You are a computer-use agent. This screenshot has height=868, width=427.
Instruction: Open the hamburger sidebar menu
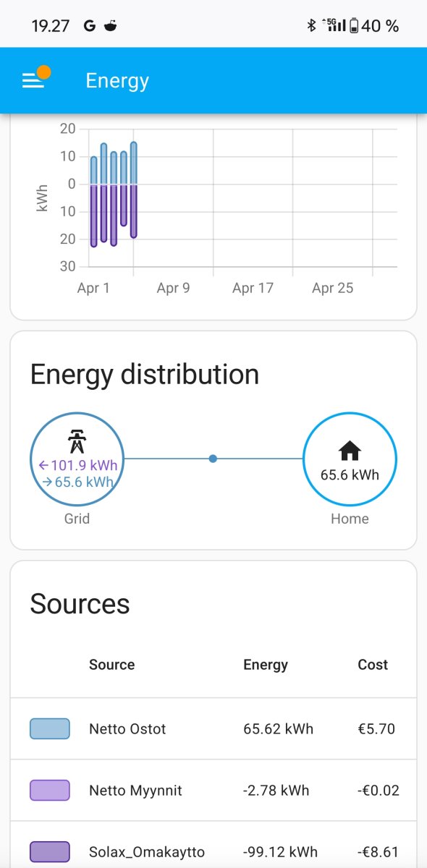pos(33,80)
